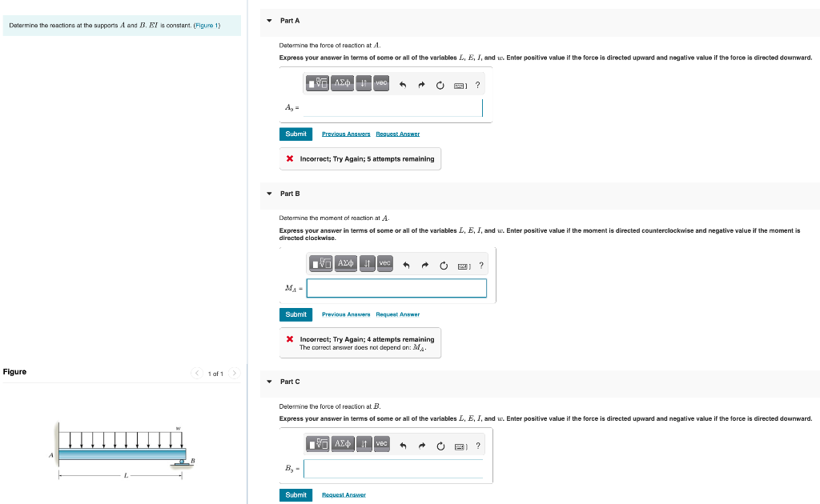Collapse the Part C section
The height and width of the screenshot is (504, 820).
pos(269,382)
